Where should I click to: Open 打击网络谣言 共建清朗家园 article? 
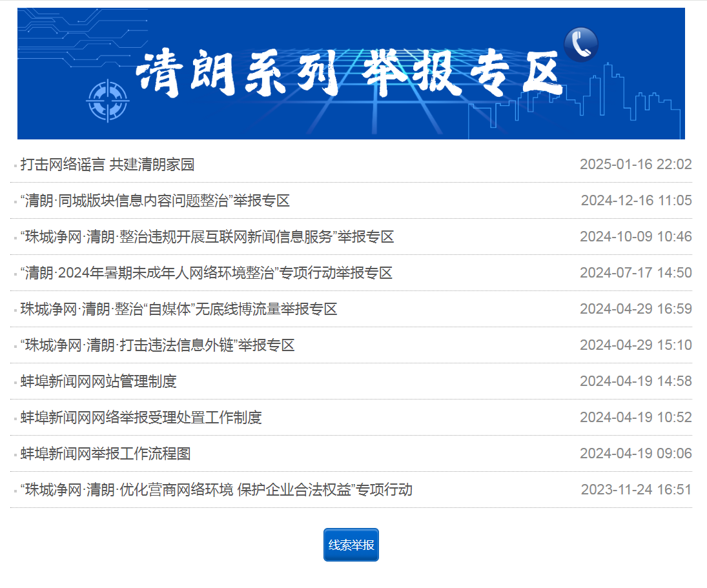coord(107,165)
